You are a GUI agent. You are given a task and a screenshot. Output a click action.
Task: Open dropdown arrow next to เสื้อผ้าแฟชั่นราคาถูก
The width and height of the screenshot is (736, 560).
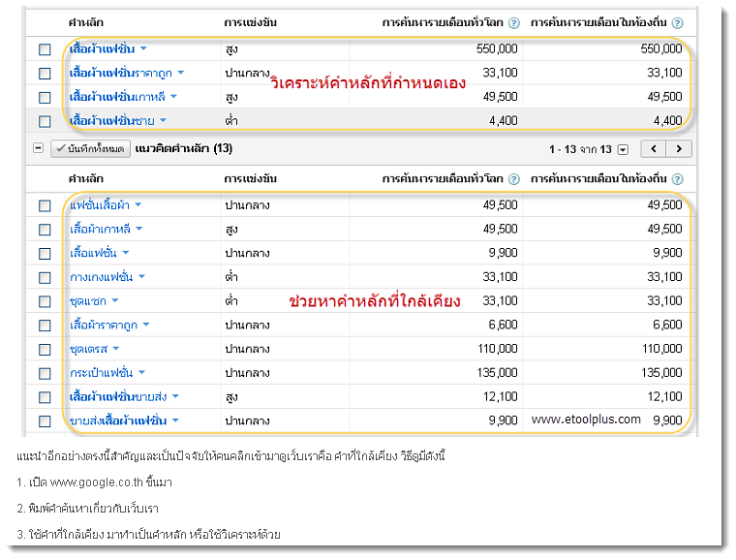click(180, 73)
